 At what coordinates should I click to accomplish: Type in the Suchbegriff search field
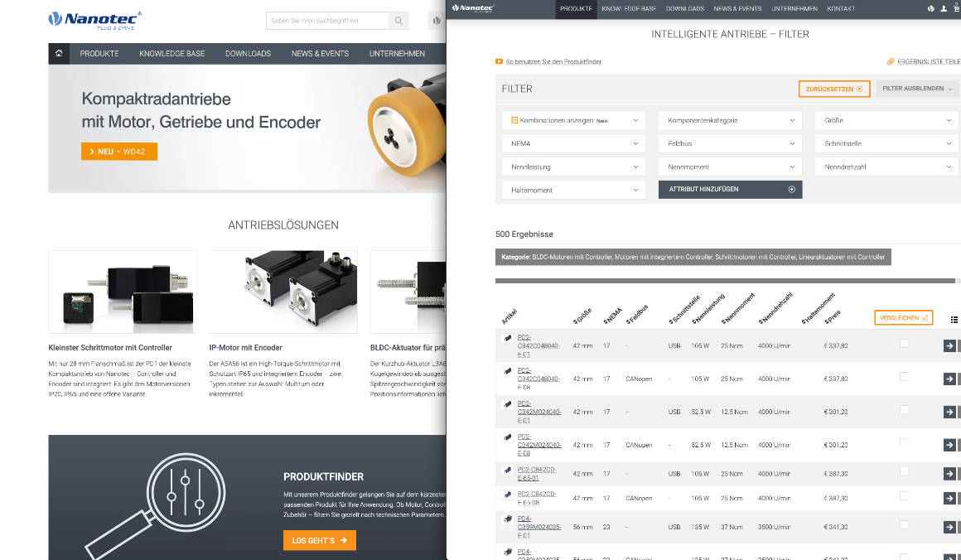(x=327, y=20)
